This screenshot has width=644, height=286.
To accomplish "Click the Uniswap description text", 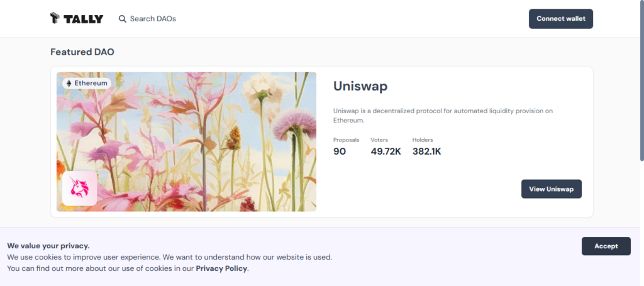I will pyautogui.click(x=443, y=116).
